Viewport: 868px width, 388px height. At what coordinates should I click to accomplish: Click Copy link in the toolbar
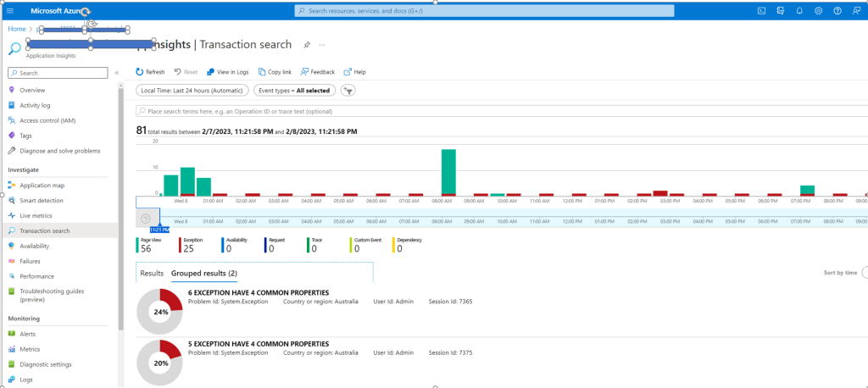274,72
